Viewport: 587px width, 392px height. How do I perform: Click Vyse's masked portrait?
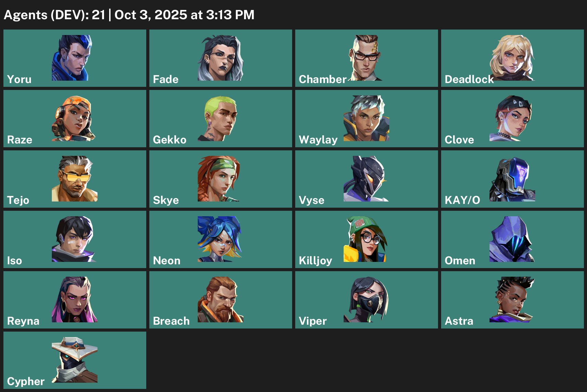tap(366, 179)
